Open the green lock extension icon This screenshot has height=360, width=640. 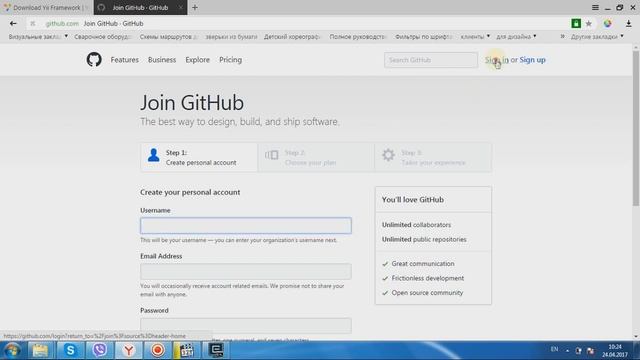(x=576, y=24)
